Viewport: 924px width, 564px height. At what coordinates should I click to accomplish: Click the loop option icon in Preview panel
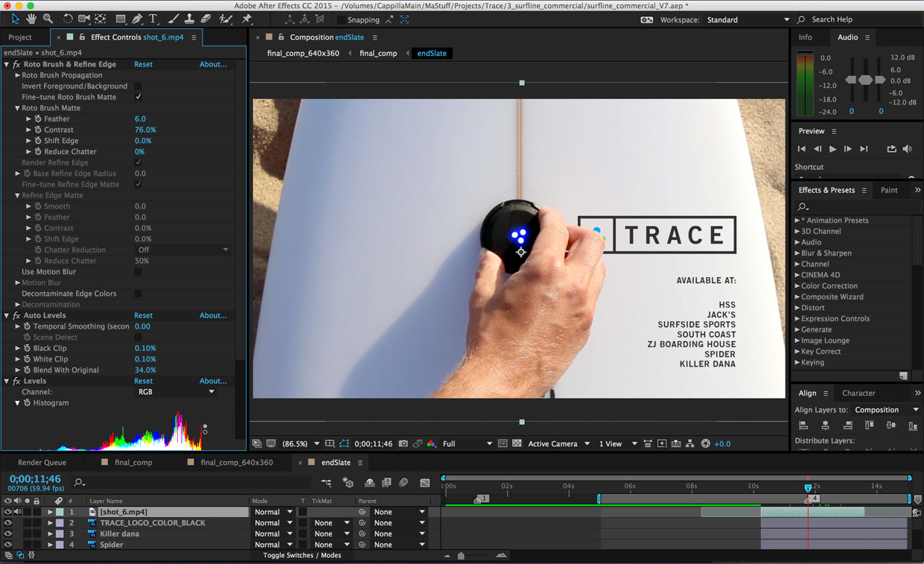(891, 149)
